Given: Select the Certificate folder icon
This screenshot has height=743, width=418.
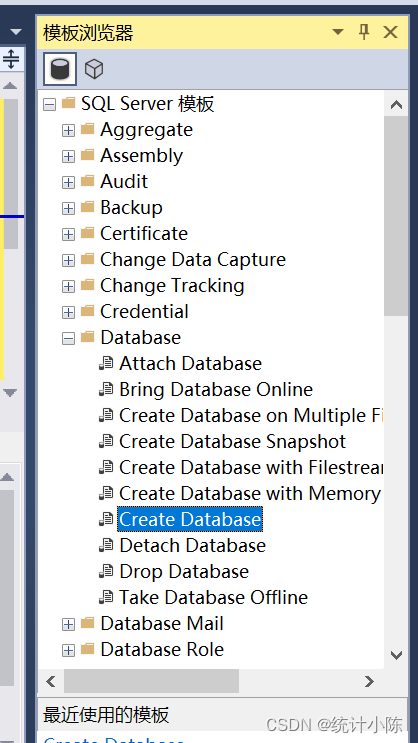Looking at the screenshot, I should tap(87, 233).
